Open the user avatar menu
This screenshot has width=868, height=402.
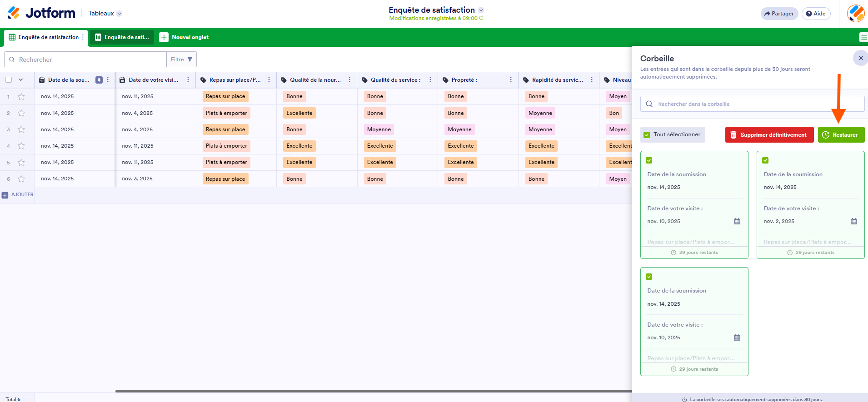click(x=856, y=13)
